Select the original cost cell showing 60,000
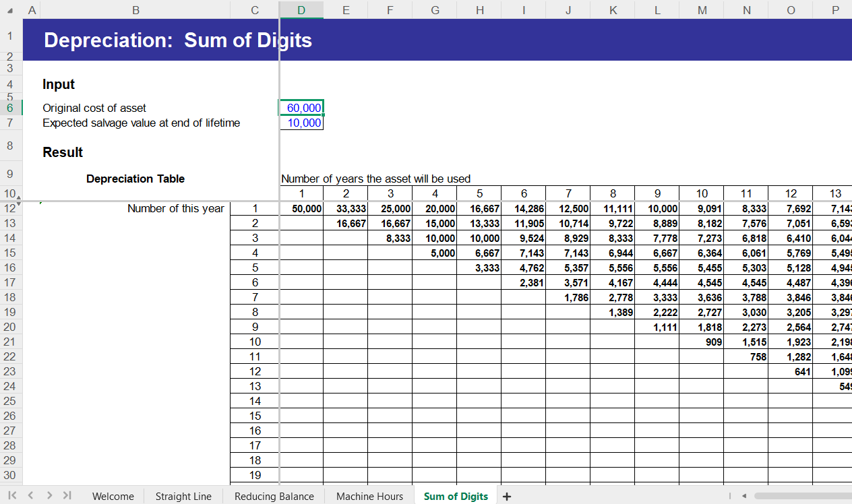The image size is (852, 504). pyautogui.click(x=301, y=107)
